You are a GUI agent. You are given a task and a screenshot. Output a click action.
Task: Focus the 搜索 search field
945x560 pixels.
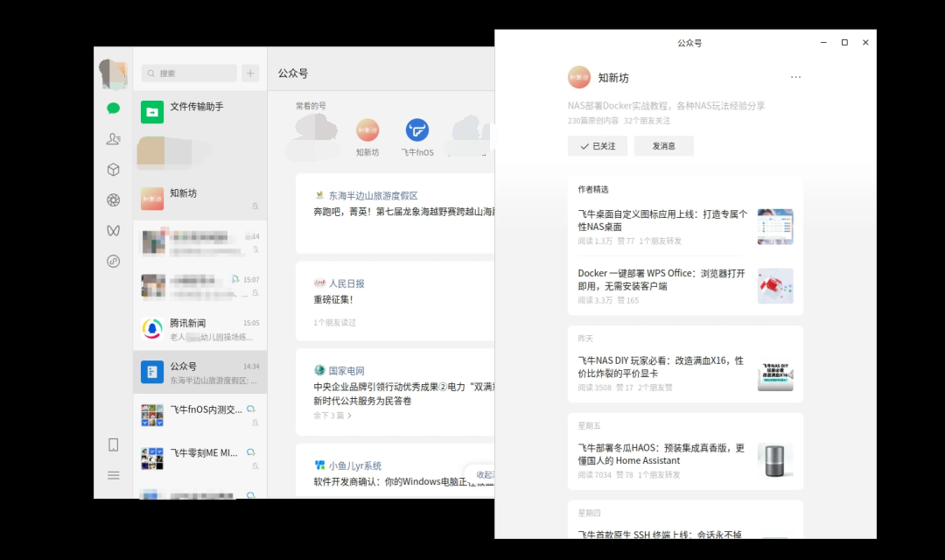coord(189,73)
